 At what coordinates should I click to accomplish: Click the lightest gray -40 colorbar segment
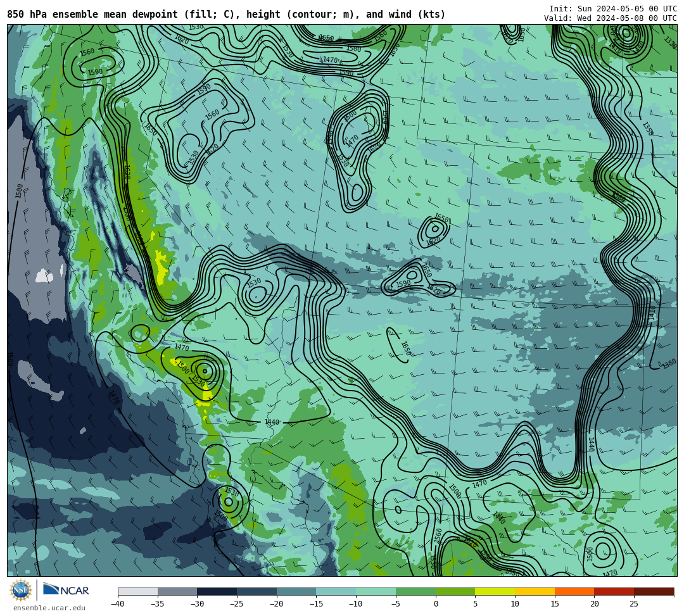[138, 591]
